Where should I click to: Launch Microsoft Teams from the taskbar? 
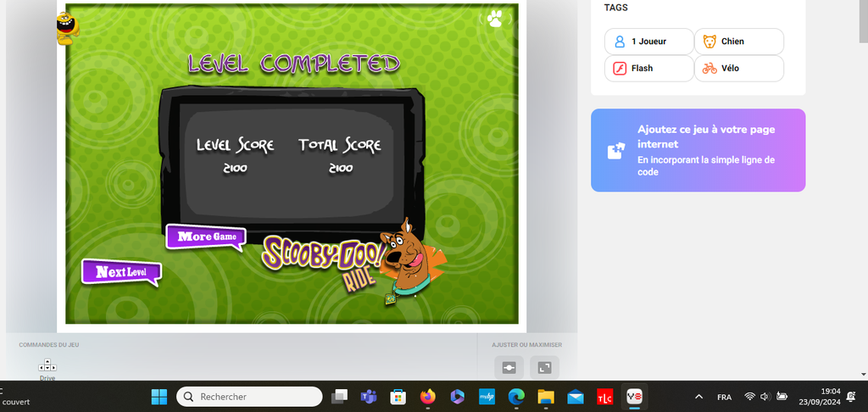[369, 397]
